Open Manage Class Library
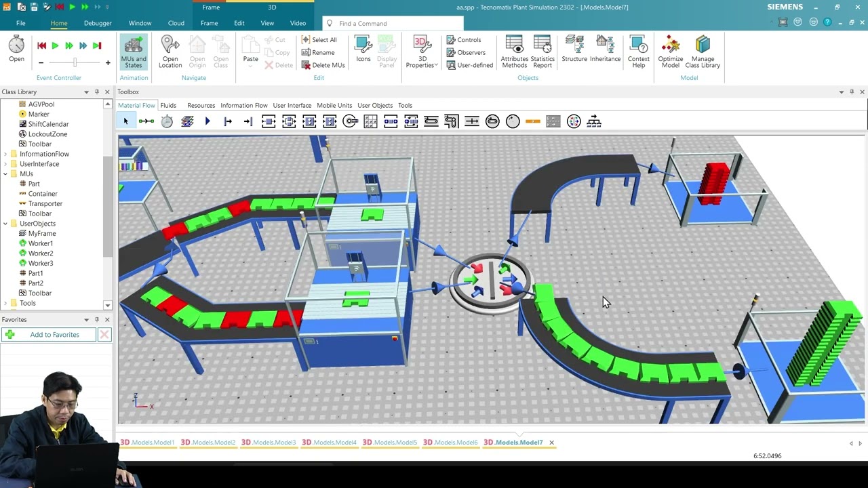The width and height of the screenshot is (868, 488). (703, 52)
